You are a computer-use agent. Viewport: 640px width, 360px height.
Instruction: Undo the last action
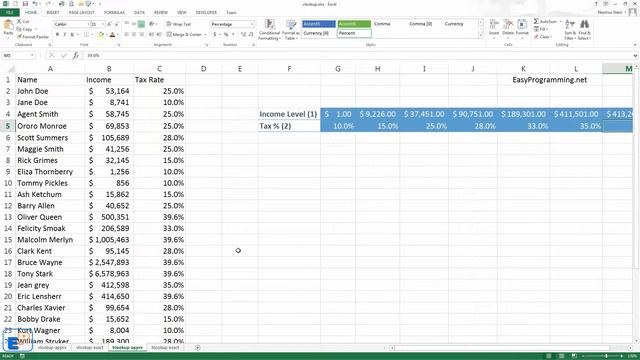35,4
